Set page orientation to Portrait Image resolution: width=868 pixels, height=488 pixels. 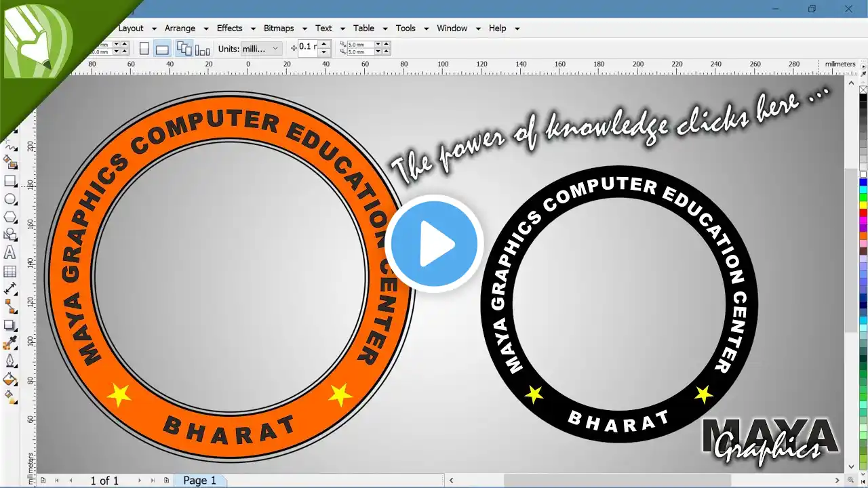tap(144, 49)
